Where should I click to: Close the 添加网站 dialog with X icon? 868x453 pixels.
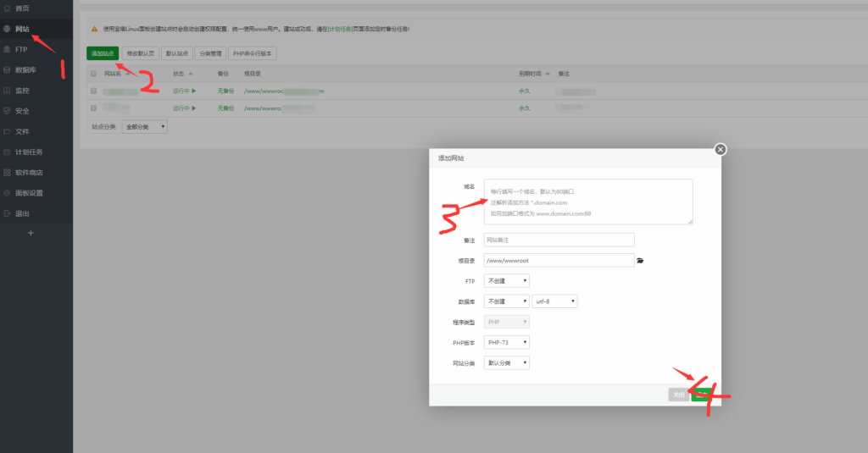[721, 149]
